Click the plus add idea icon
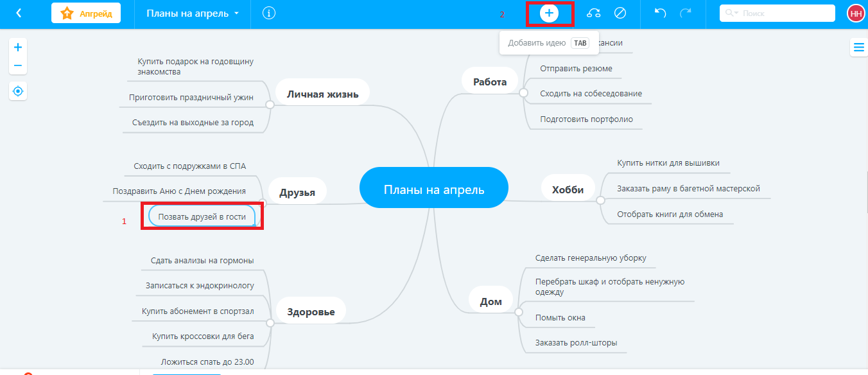 coord(549,13)
